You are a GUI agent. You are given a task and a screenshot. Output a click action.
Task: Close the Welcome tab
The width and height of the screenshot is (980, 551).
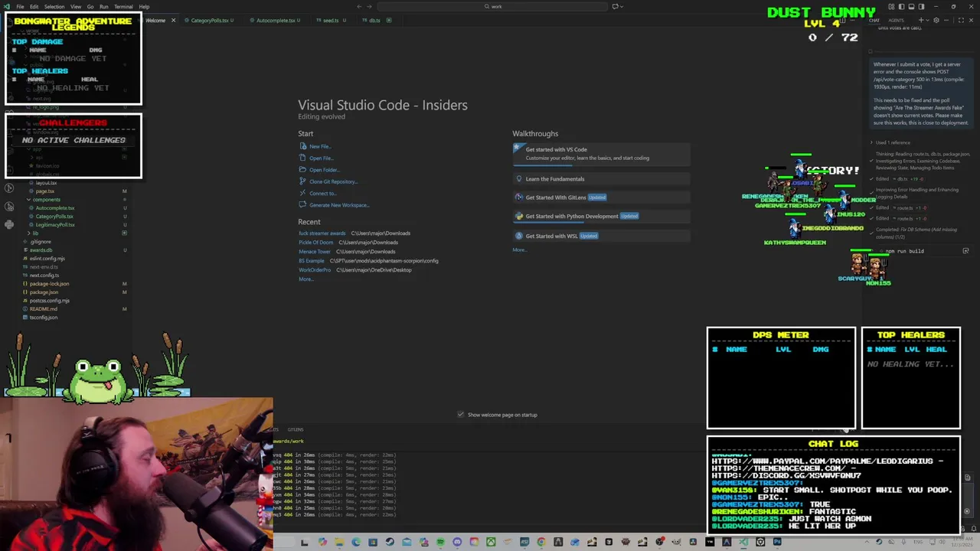click(173, 21)
